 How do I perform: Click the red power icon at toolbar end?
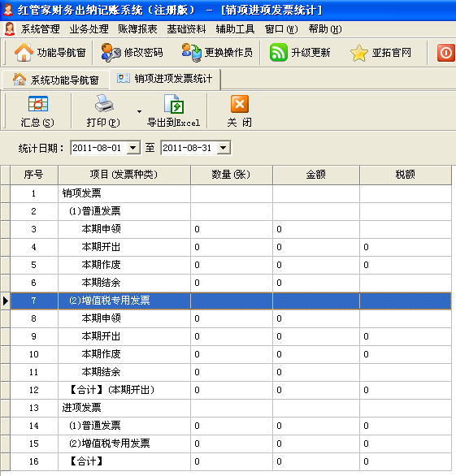tap(445, 53)
